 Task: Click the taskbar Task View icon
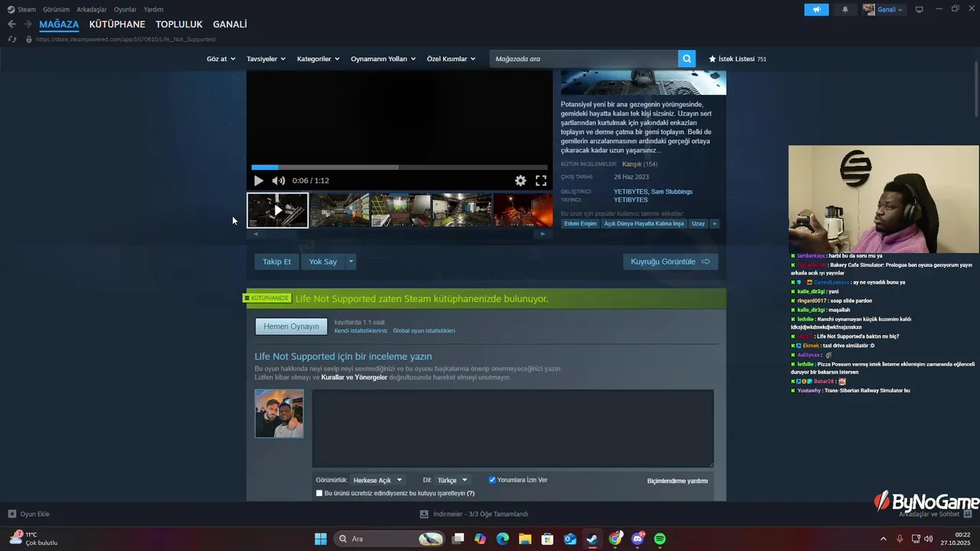[458, 539]
